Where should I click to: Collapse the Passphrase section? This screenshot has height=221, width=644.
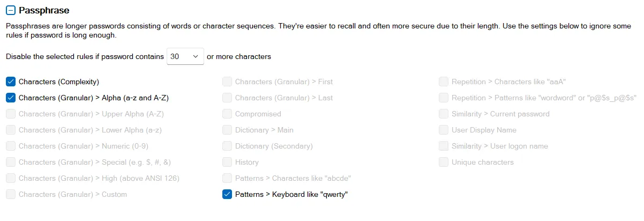pos(11,10)
